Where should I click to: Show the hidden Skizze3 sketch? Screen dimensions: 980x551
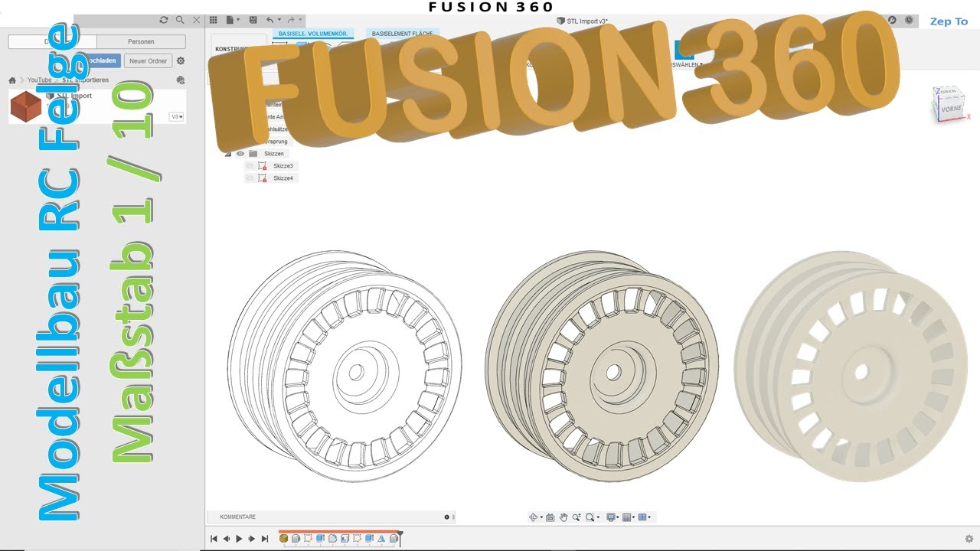250,166
